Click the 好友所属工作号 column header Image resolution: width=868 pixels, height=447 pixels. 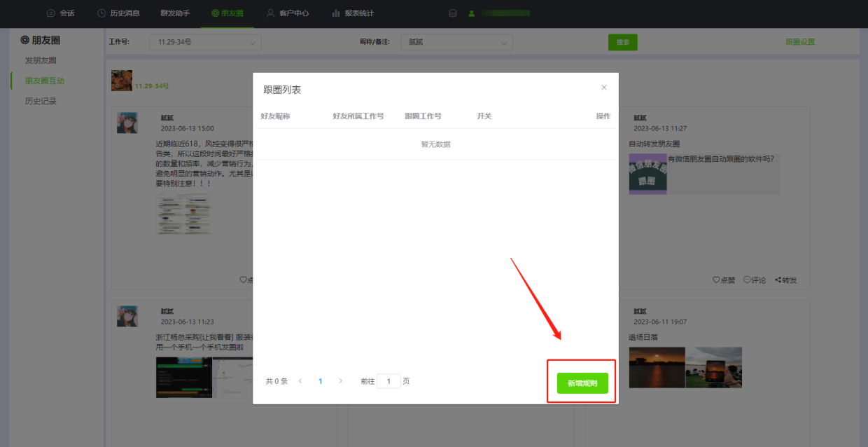[358, 116]
